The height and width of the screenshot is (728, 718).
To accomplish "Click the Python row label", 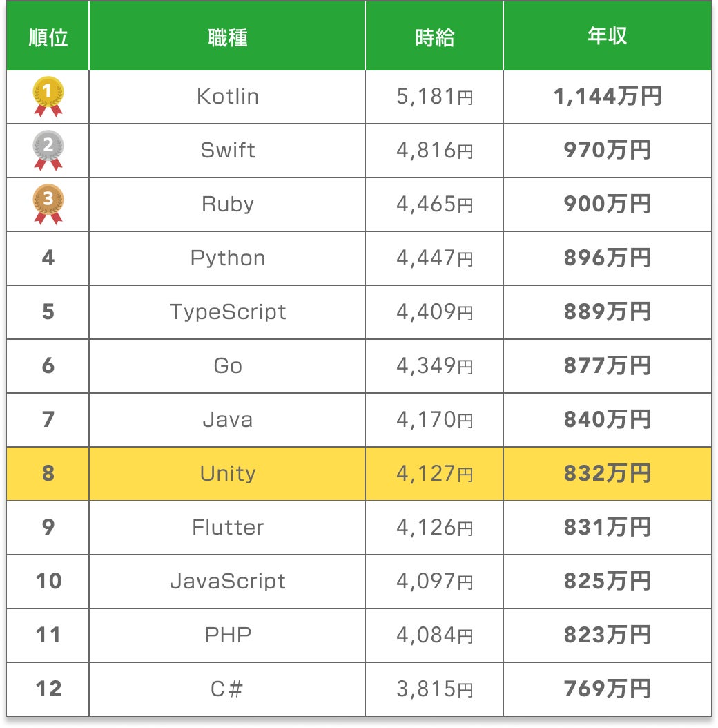I will coord(227,258).
